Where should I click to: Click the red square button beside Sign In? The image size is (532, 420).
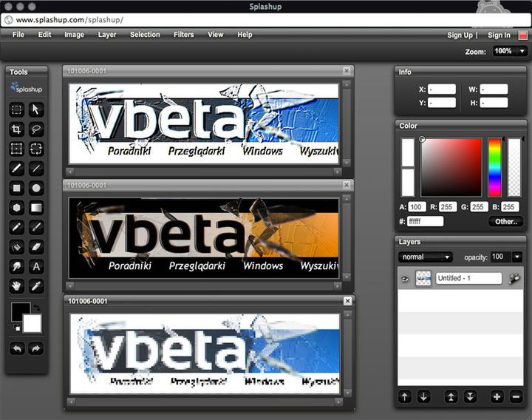(523, 35)
